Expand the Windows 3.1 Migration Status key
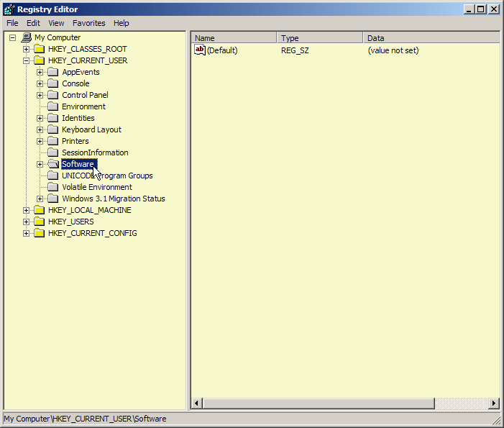The width and height of the screenshot is (504, 428). point(40,199)
